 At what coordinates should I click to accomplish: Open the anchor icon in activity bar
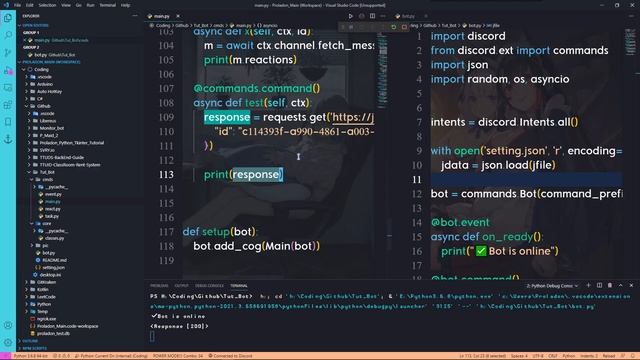coord(8,139)
